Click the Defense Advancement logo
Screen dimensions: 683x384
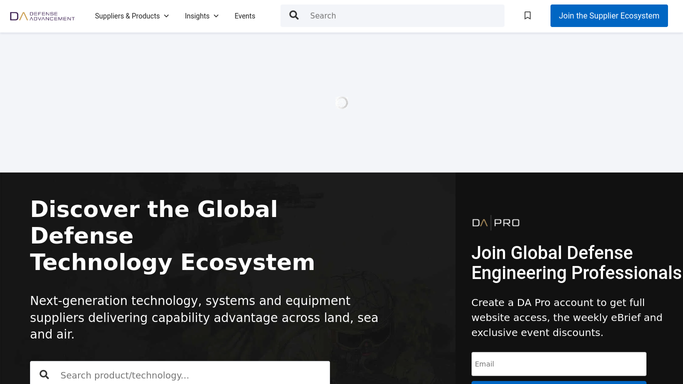42,16
